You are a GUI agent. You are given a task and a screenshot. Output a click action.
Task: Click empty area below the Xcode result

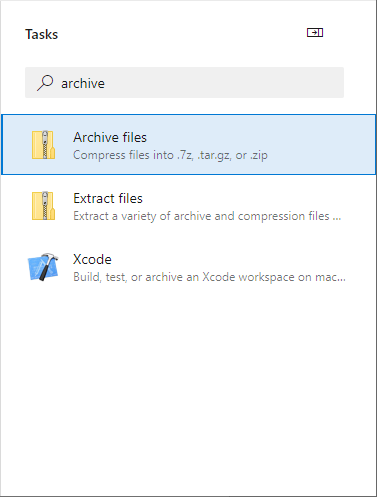pos(188,393)
